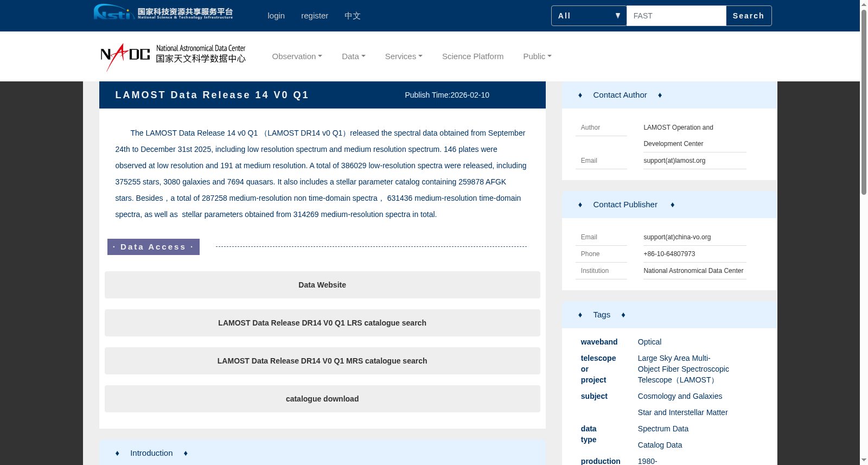
Task: Open the Data Website button
Action: (x=322, y=285)
